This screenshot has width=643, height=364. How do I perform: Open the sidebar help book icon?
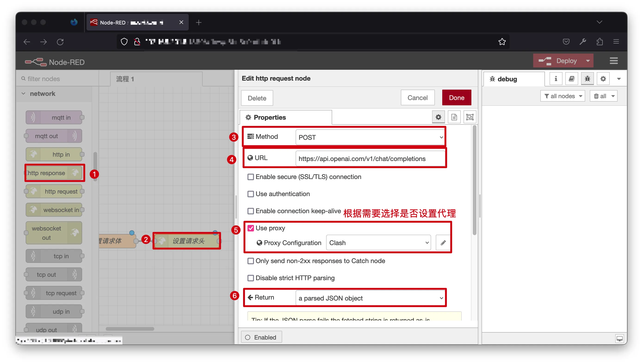pyautogui.click(x=572, y=79)
